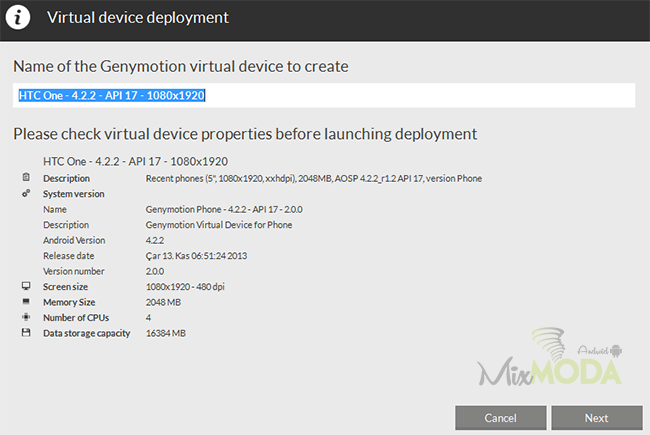Click 'Please check virtual device properties' heading

pyautogui.click(x=245, y=134)
